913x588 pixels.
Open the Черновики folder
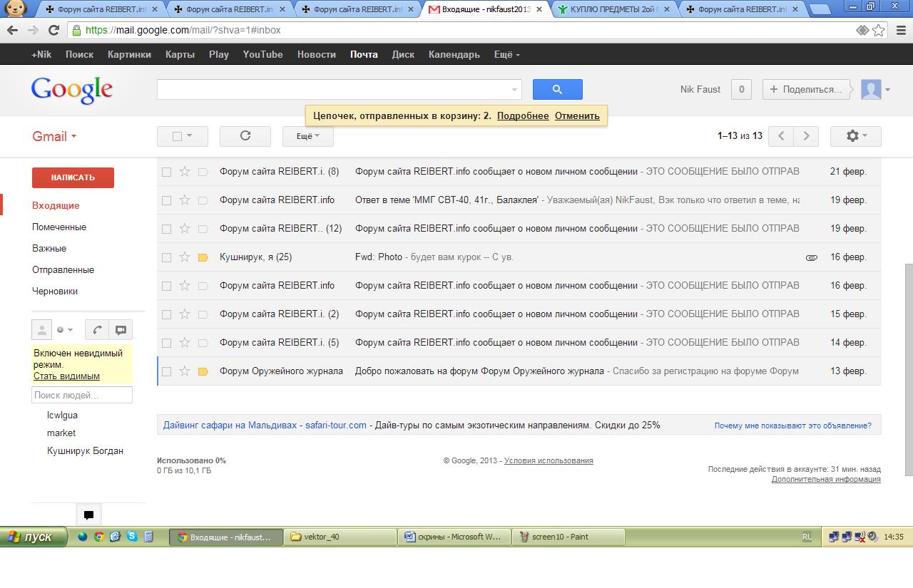(55, 292)
